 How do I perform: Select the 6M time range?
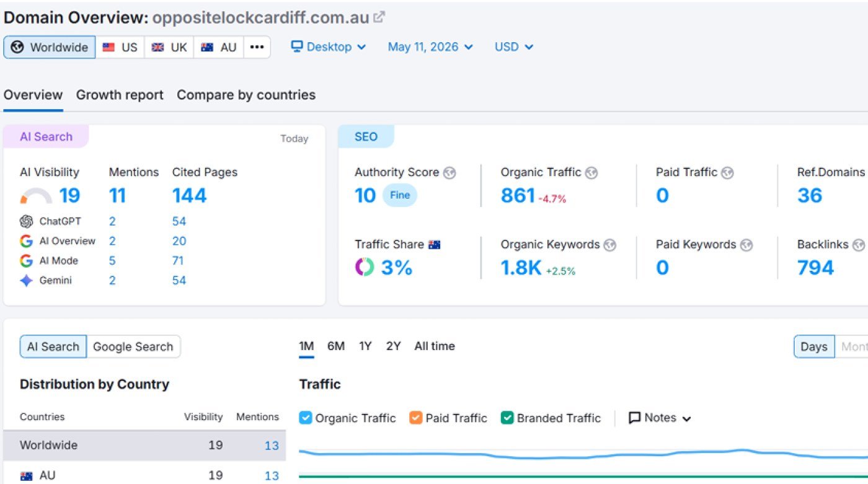(336, 346)
